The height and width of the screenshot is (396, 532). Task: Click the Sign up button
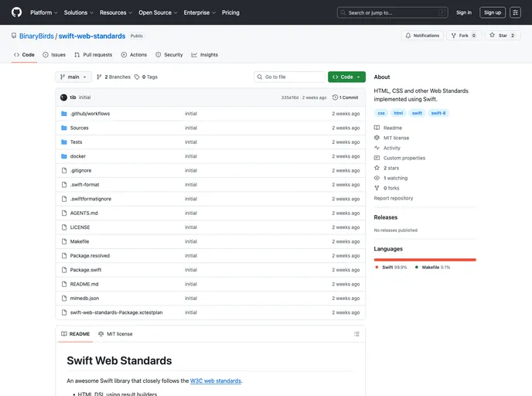click(x=493, y=12)
